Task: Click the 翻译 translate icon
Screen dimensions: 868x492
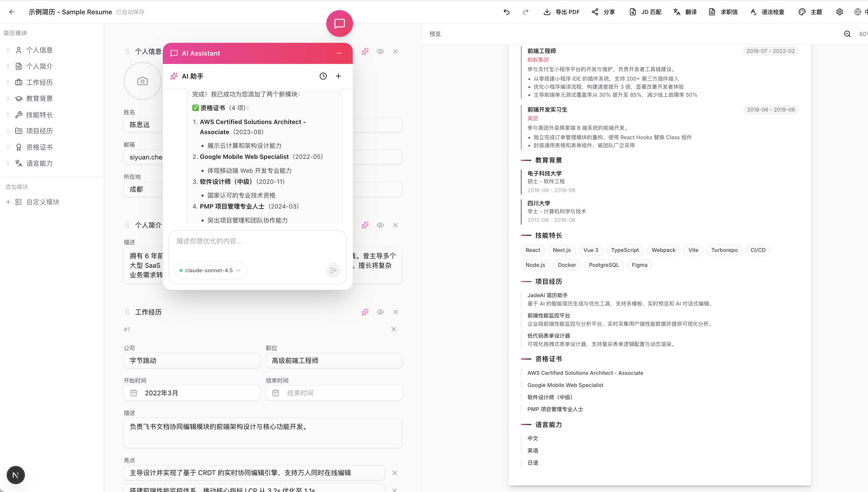Action: pyautogui.click(x=684, y=12)
